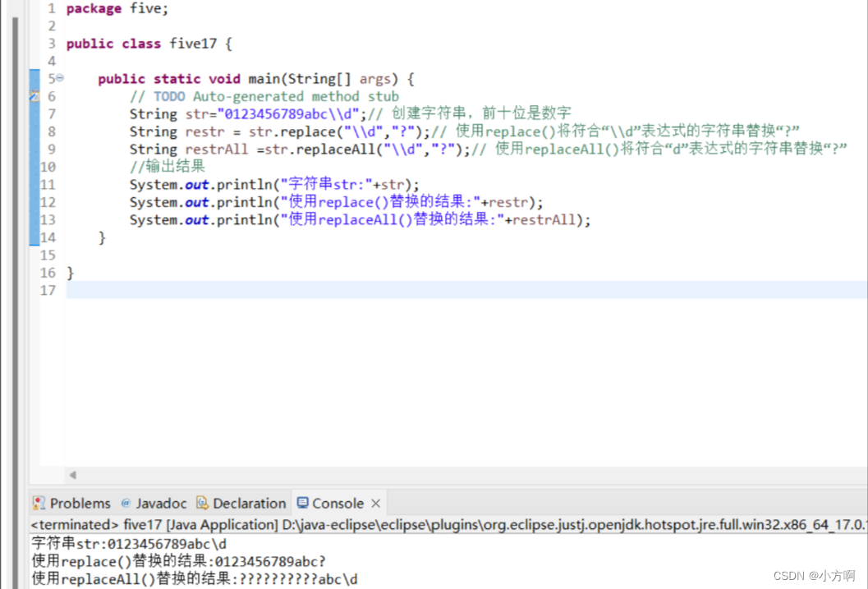Click the 'TODO Auto-generated method stub' comment
868x589 pixels.
coord(264,97)
